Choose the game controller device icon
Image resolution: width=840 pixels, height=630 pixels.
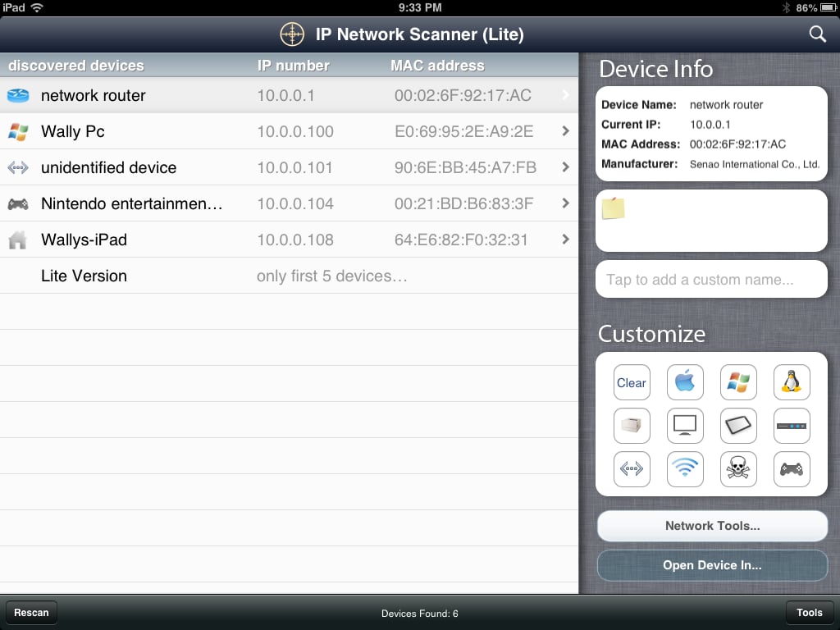(x=792, y=469)
